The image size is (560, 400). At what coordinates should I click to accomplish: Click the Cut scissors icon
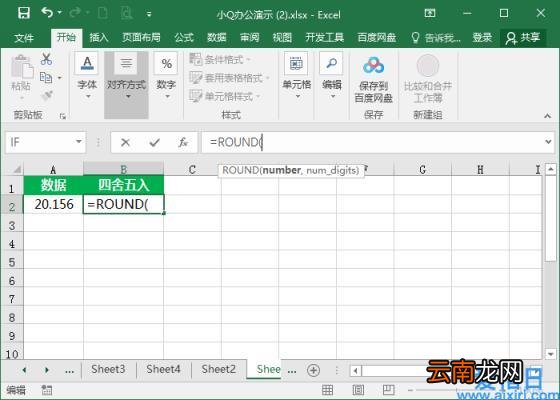[x=46, y=59]
